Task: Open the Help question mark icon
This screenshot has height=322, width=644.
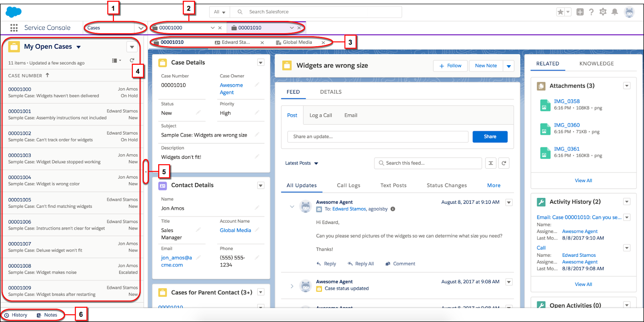Action: click(x=591, y=12)
